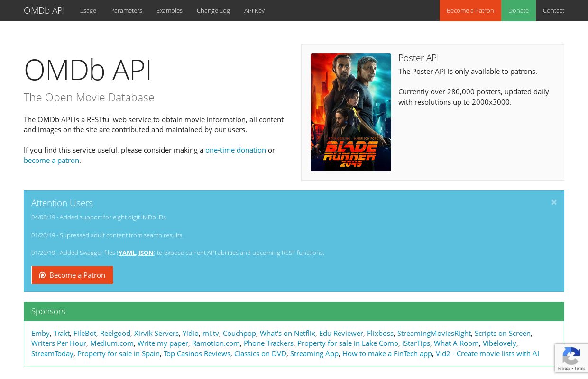Open the StreamingMoviesRight link
This screenshot has height=379, width=588.
[x=434, y=333]
